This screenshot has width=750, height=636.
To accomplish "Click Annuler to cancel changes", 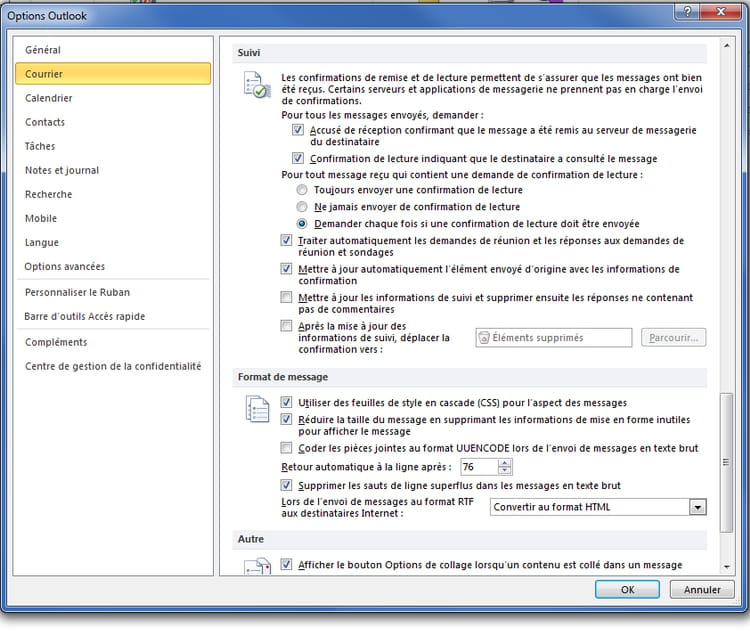I will point(702,590).
